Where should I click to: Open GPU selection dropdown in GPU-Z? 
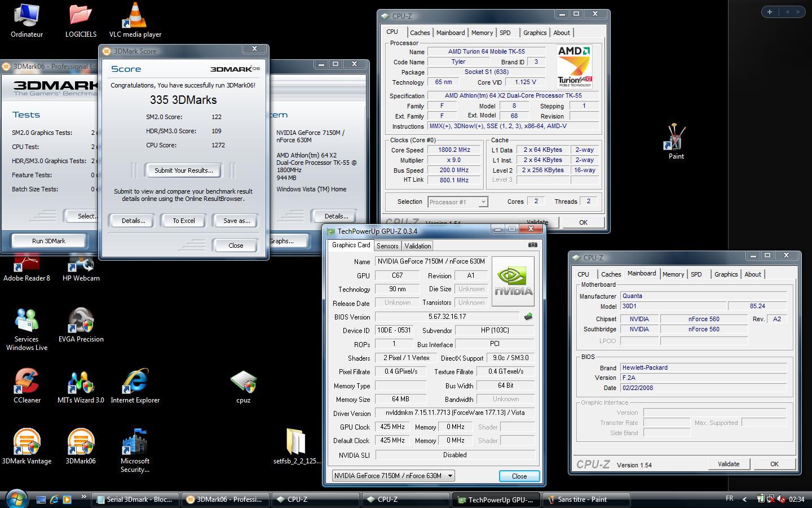[393, 476]
